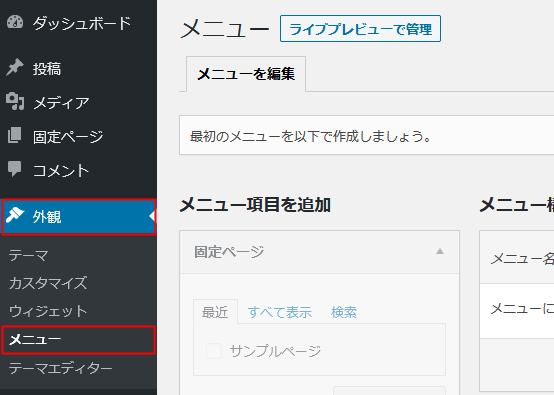Collapse the 固定ページ panel using its arrow
Screen dimensions: 554x395
pyautogui.click(x=440, y=252)
